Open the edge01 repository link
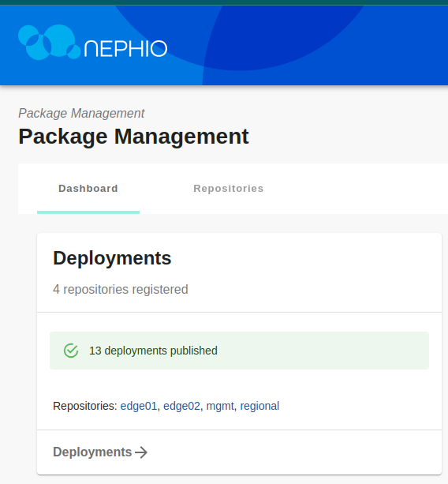 click(139, 406)
